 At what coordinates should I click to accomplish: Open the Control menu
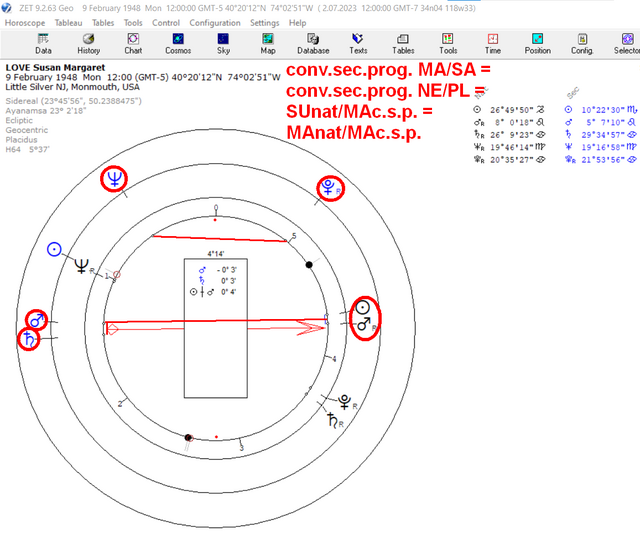[x=166, y=23]
